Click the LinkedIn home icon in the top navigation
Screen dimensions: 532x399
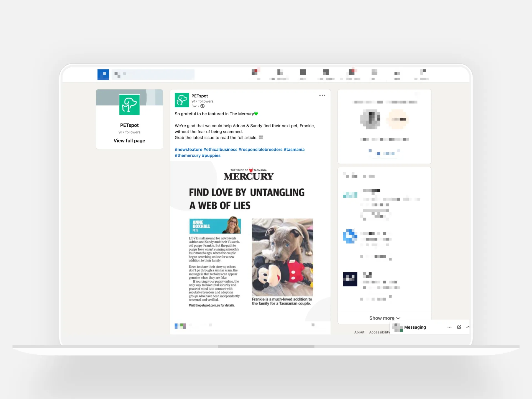pos(103,75)
